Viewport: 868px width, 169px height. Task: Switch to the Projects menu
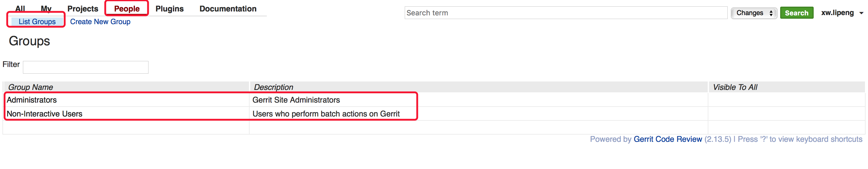[x=83, y=9]
